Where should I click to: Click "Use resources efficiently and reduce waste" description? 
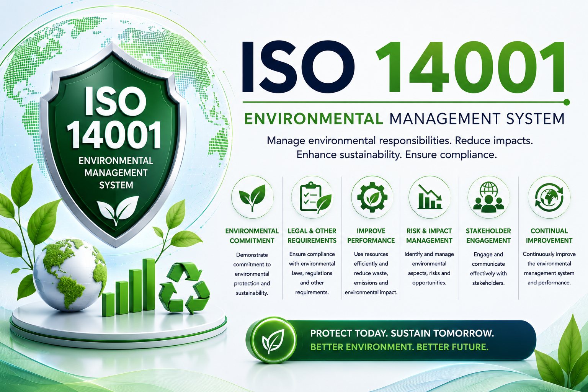pos(371,273)
